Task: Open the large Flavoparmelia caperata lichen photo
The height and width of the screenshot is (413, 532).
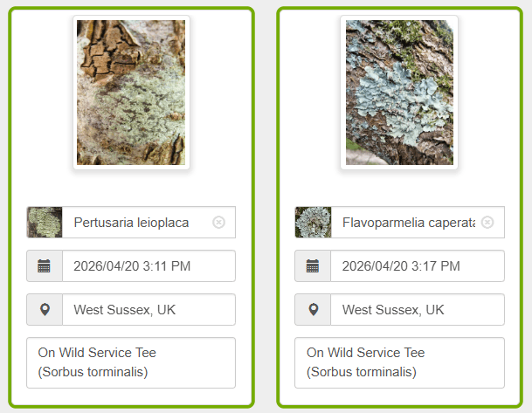Action: 399,93
